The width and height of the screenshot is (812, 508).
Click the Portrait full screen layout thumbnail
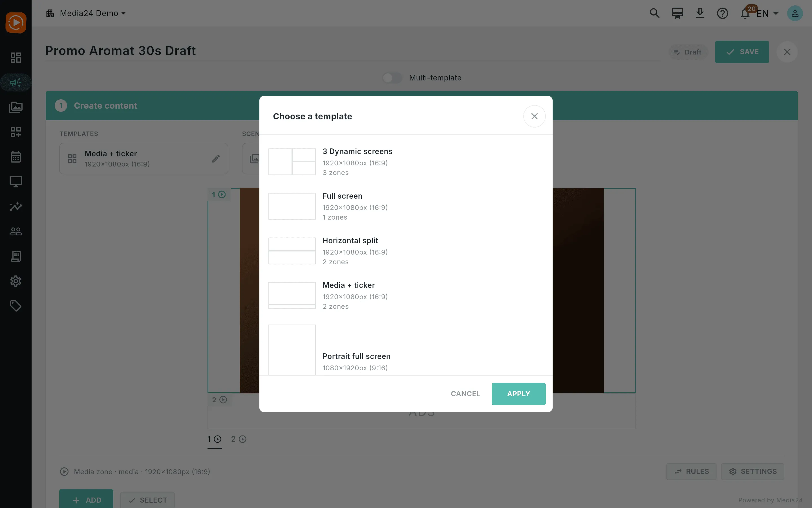pyautogui.click(x=292, y=350)
